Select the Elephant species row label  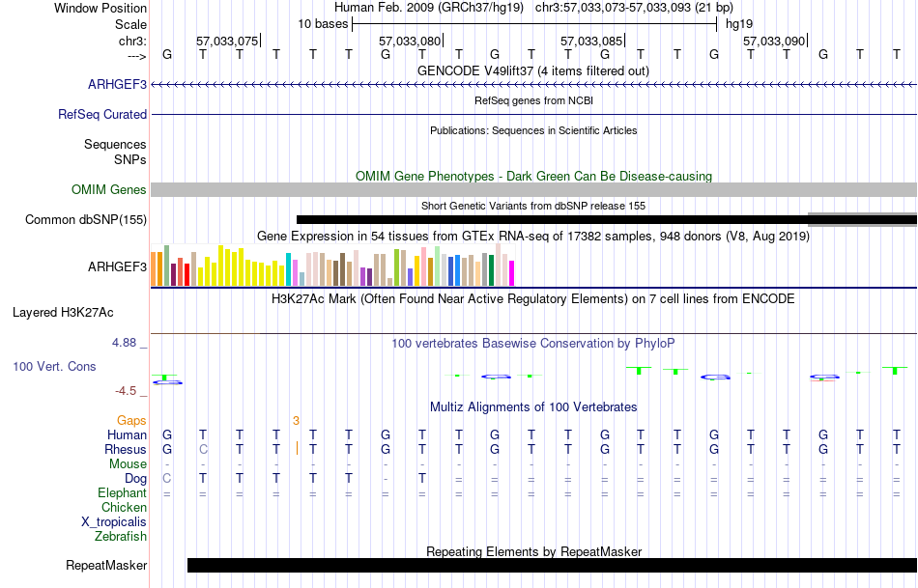[x=122, y=492]
